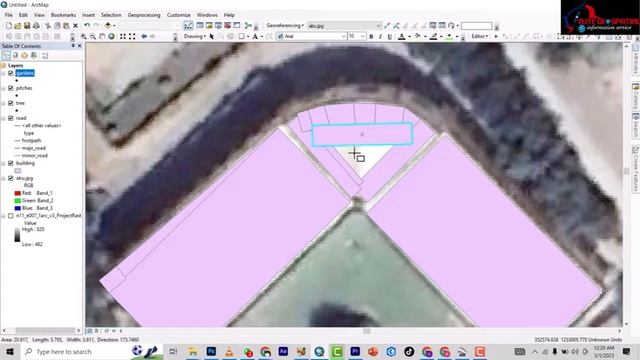
Task: Open After Effects from taskbar
Action: tap(283, 351)
